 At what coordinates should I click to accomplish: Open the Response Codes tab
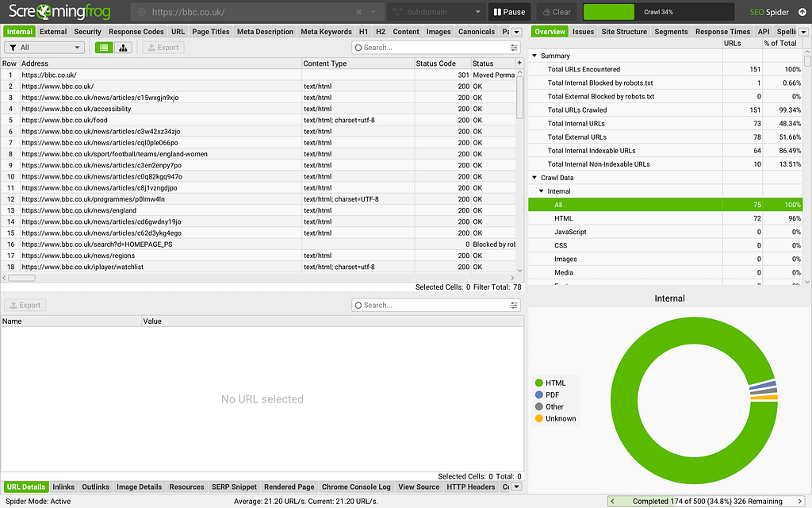click(136, 32)
